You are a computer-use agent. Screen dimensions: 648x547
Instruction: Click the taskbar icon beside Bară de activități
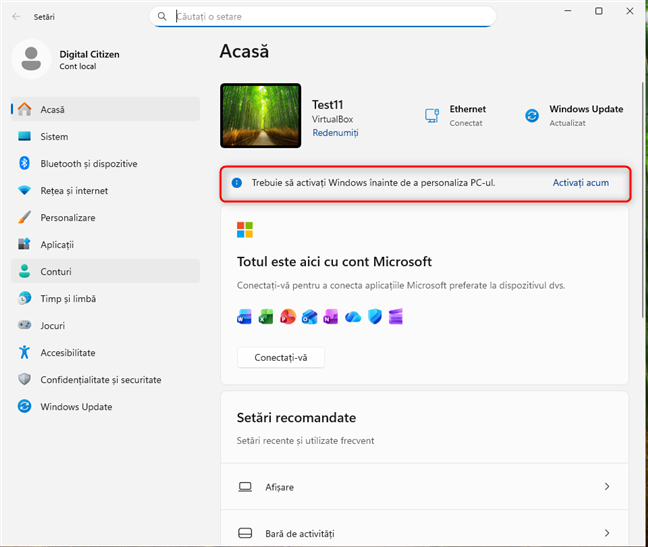point(245,533)
